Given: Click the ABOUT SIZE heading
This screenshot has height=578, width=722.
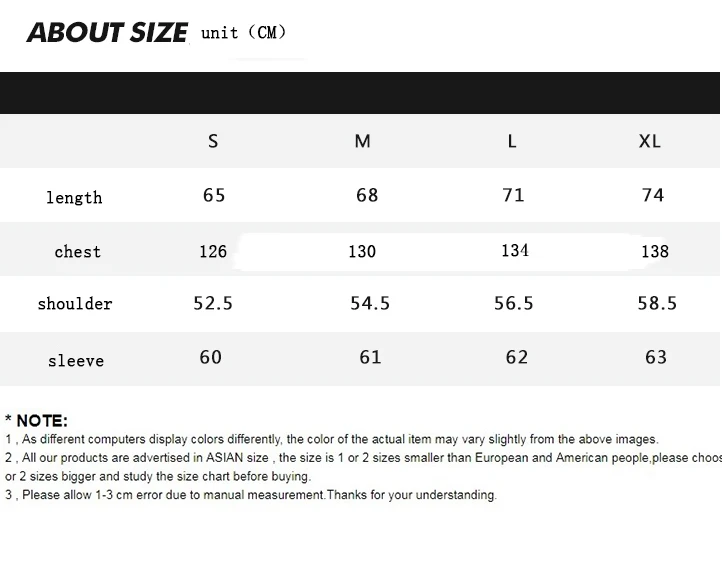Looking at the screenshot, I should [107, 33].
